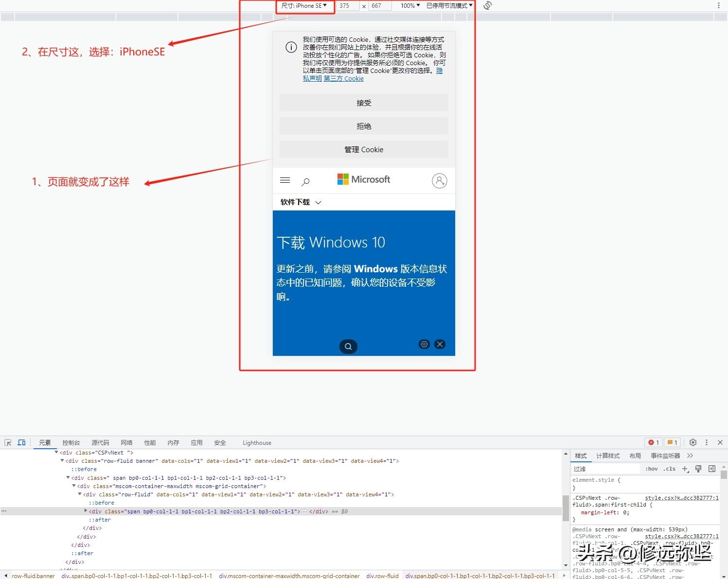Select the Lighthouse tab
Image resolution: width=728 pixels, height=579 pixels.
tap(257, 442)
